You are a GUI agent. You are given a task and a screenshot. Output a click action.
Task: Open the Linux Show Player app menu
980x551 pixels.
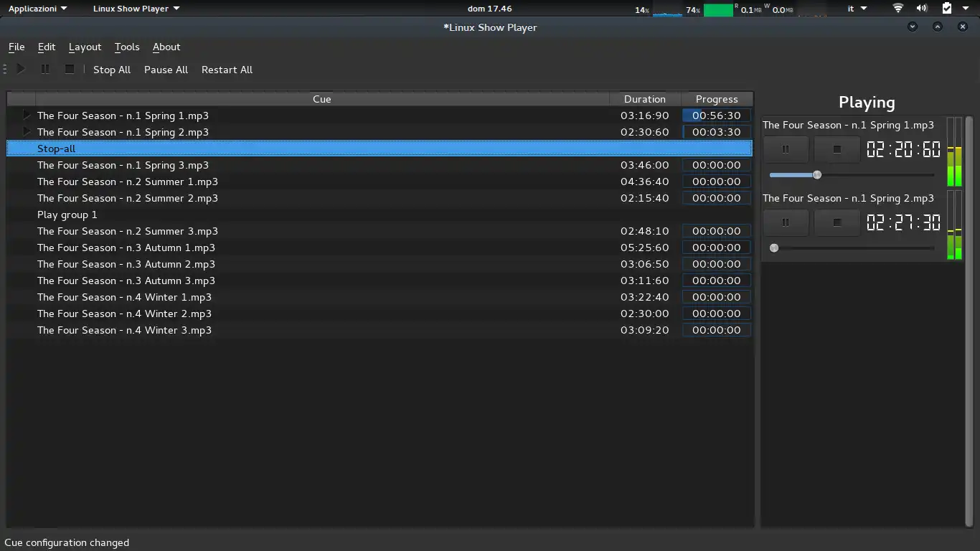pos(136,9)
